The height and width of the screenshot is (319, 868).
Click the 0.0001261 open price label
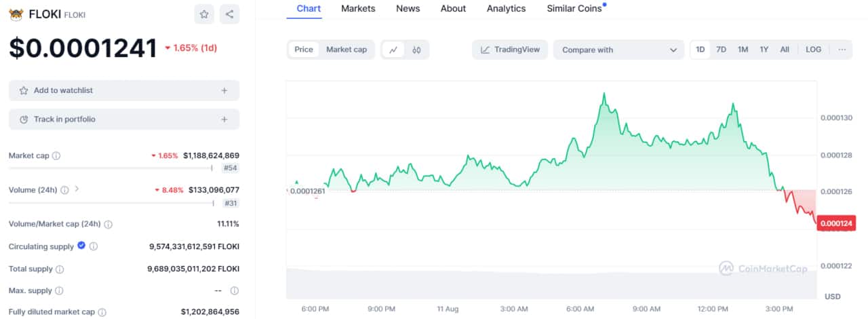tap(307, 191)
